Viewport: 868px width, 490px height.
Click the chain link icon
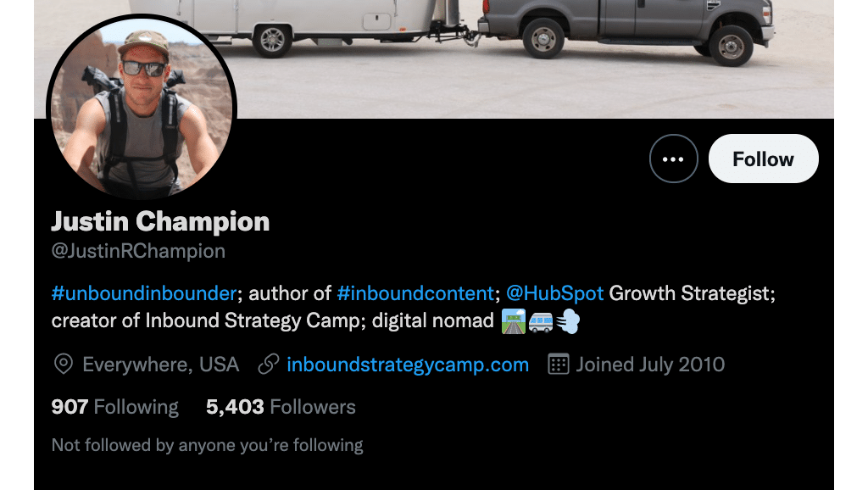(x=269, y=365)
